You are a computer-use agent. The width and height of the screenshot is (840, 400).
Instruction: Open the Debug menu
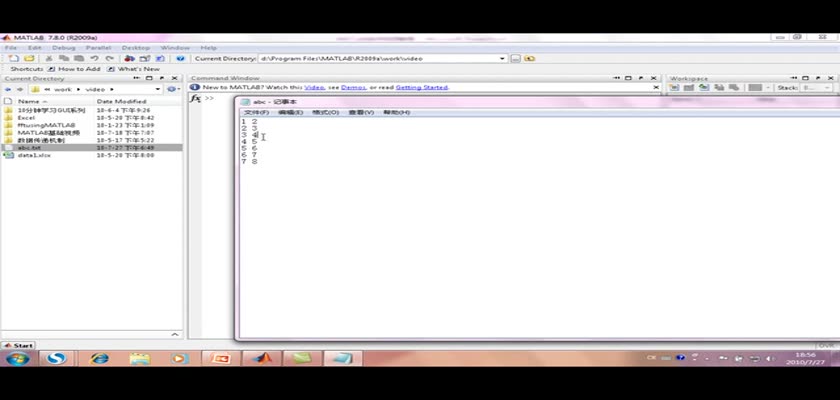click(63, 48)
